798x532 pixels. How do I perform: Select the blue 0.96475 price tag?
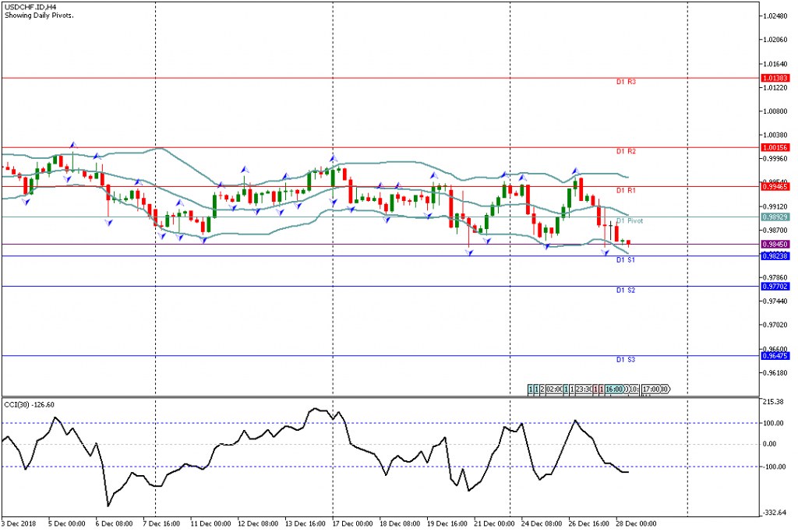click(776, 356)
